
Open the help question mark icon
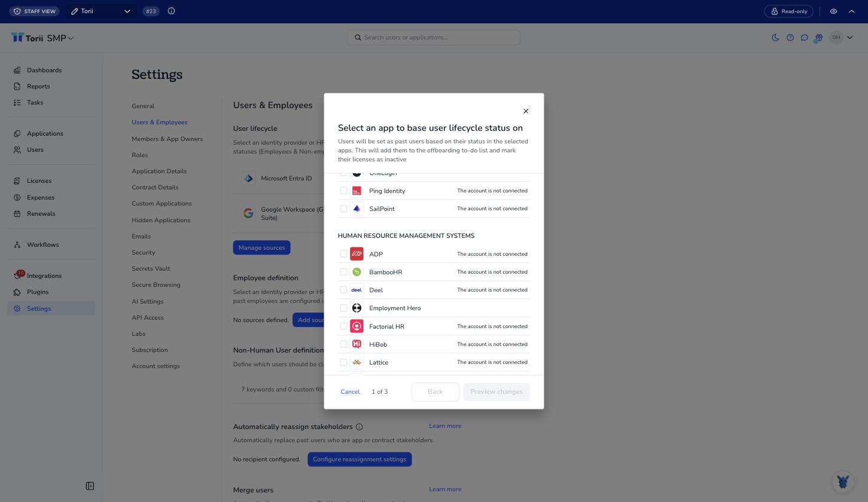click(790, 38)
